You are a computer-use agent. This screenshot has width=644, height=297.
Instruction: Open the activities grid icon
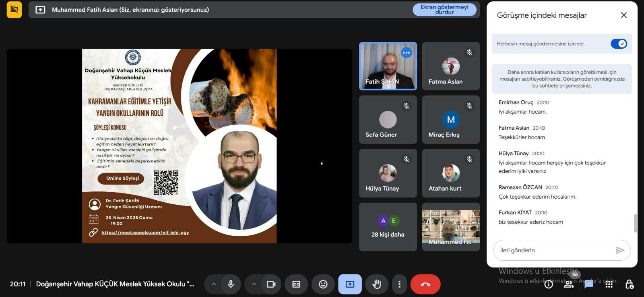point(609,284)
